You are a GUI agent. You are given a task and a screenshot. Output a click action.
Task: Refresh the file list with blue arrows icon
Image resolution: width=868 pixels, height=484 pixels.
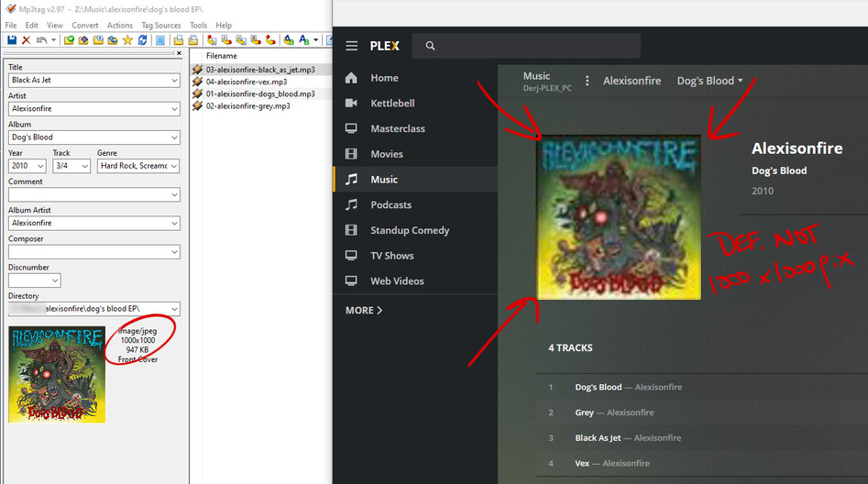click(142, 39)
